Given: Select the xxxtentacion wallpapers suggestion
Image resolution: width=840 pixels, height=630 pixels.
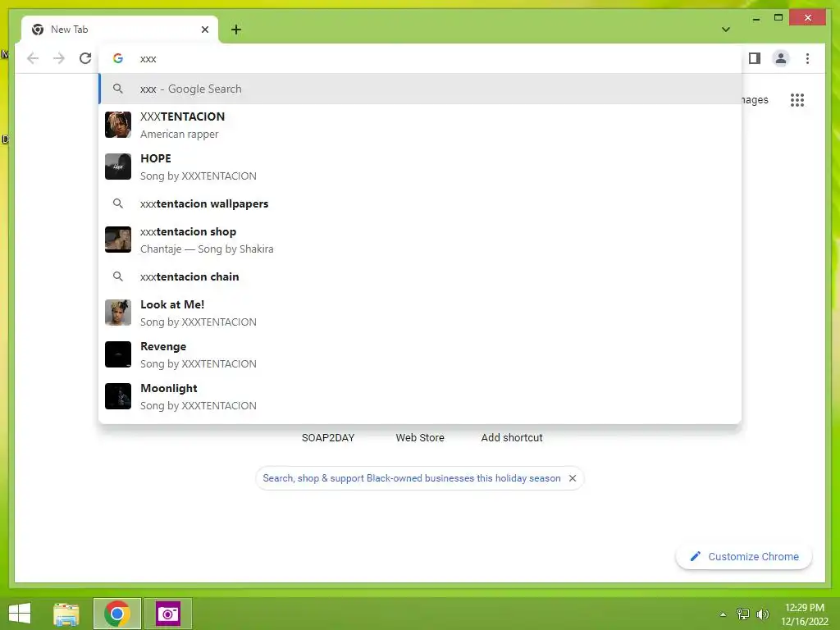Looking at the screenshot, I should pos(421,203).
